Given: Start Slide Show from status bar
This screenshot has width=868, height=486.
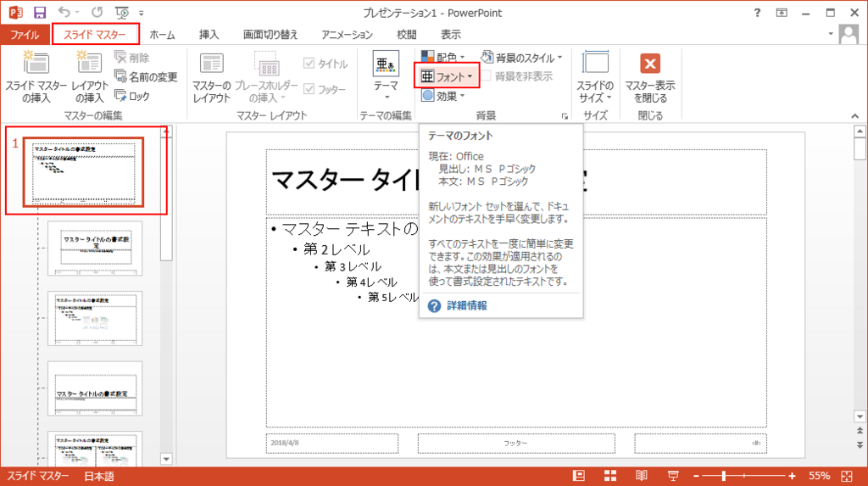Looking at the screenshot, I should 672,476.
